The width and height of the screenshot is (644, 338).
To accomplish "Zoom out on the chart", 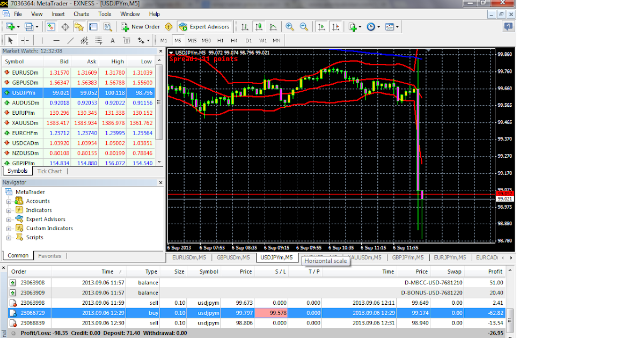I will click(304, 26).
